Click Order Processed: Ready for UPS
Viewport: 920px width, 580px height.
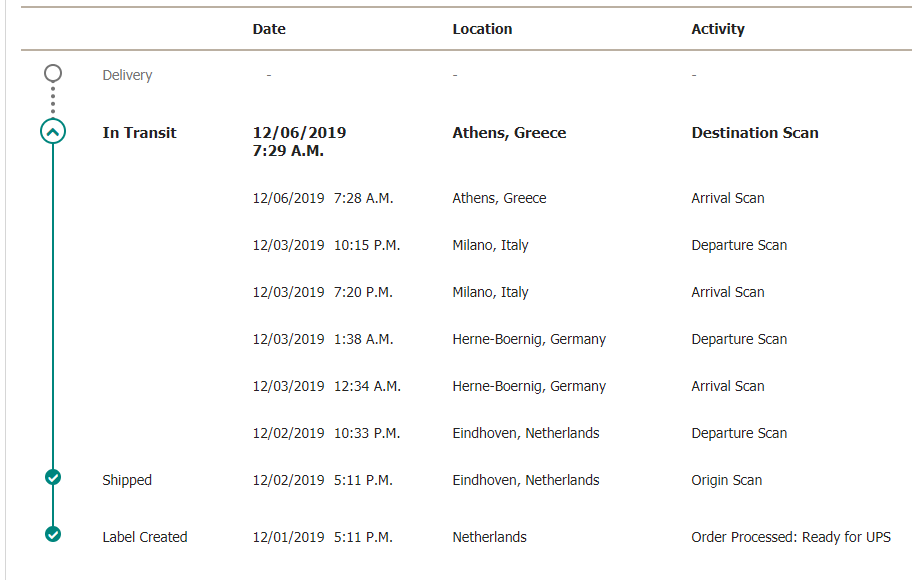(791, 537)
